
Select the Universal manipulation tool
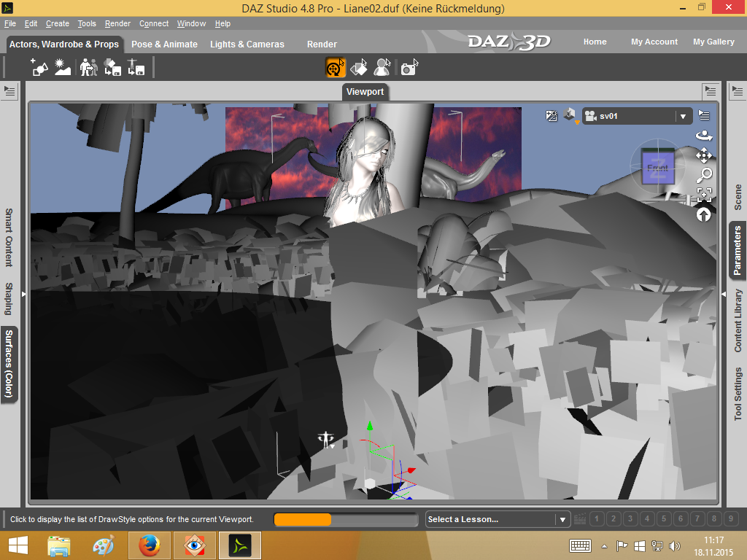point(336,67)
